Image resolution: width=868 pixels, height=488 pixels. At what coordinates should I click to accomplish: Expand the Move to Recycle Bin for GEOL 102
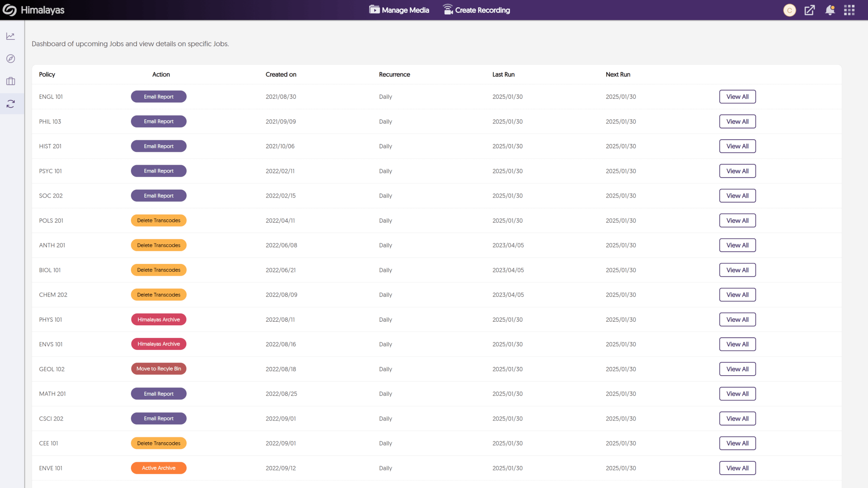[158, 368]
